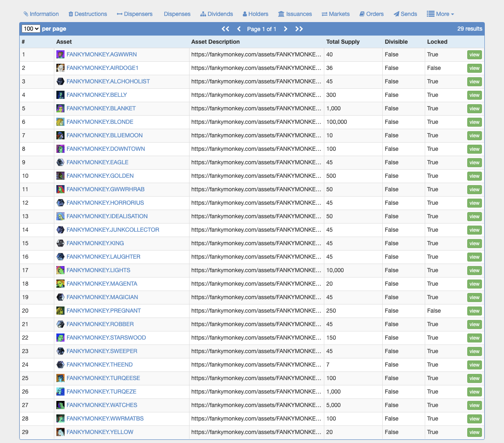This screenshot has width=504, height=443.
Task: Click the Total Supply column header
Action: pos(343,42)
